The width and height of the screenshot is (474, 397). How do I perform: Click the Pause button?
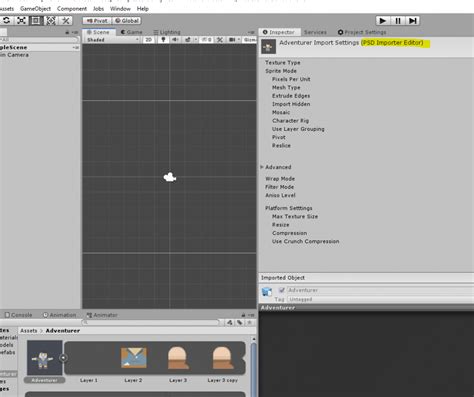(x=398, y=21)
